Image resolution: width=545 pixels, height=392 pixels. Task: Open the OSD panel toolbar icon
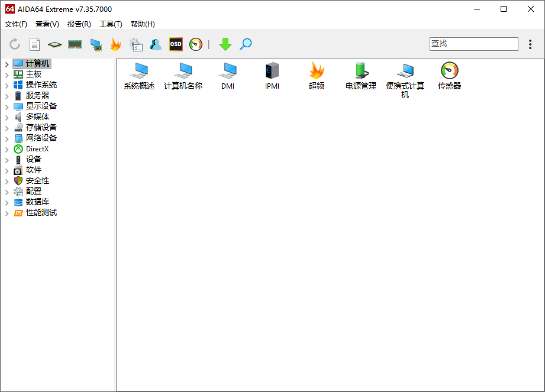click(176, 44)
